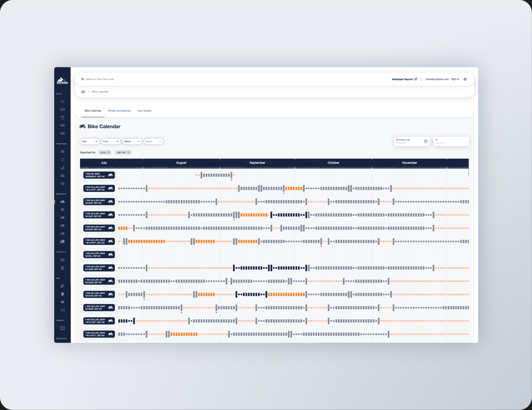The height and width of the screenshot is (410, 532).
Task: Open the map pin icon under Programs
Action: click(x=62, y=160)
